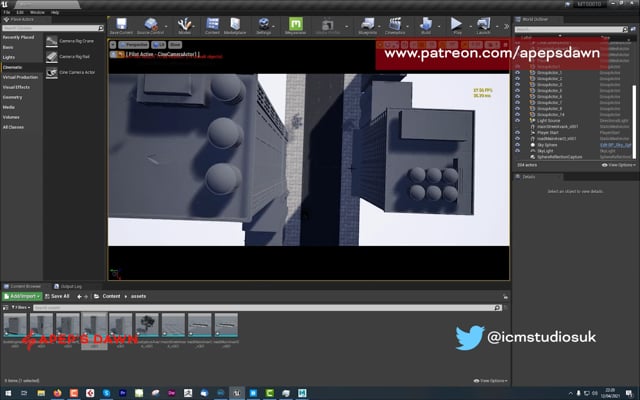
Task: Open Marketplace from the toolbar
Action: click(235, 26)
